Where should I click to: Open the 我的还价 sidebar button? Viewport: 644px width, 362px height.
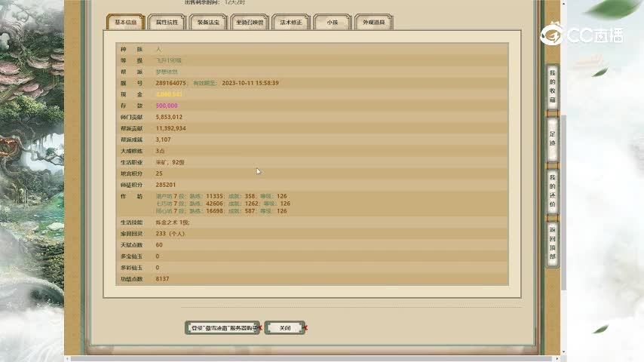point(552,191)
